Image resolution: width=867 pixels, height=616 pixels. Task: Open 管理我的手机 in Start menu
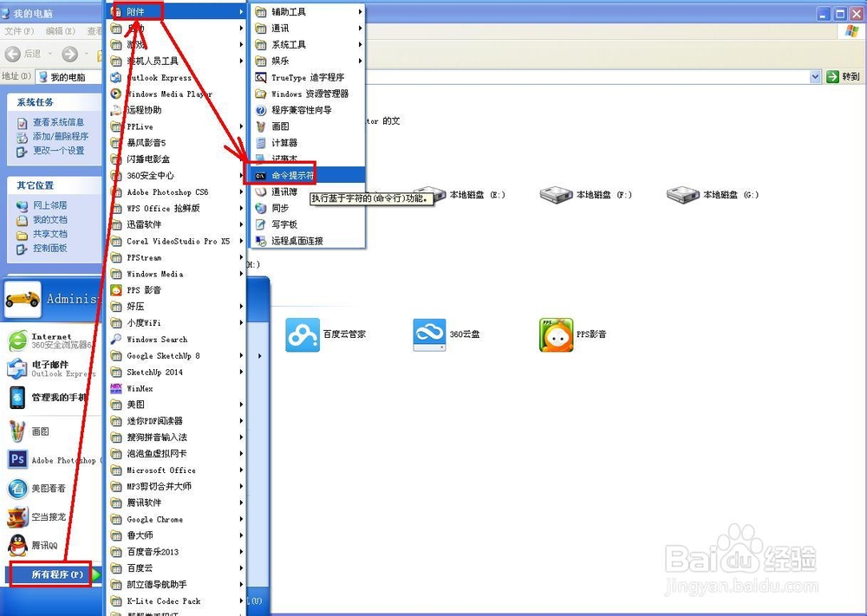[54, 397]
